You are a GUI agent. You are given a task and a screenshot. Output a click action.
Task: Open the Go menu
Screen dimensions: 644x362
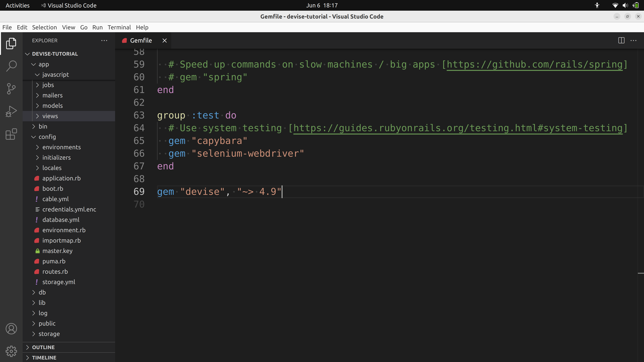[x=84, y=27]
